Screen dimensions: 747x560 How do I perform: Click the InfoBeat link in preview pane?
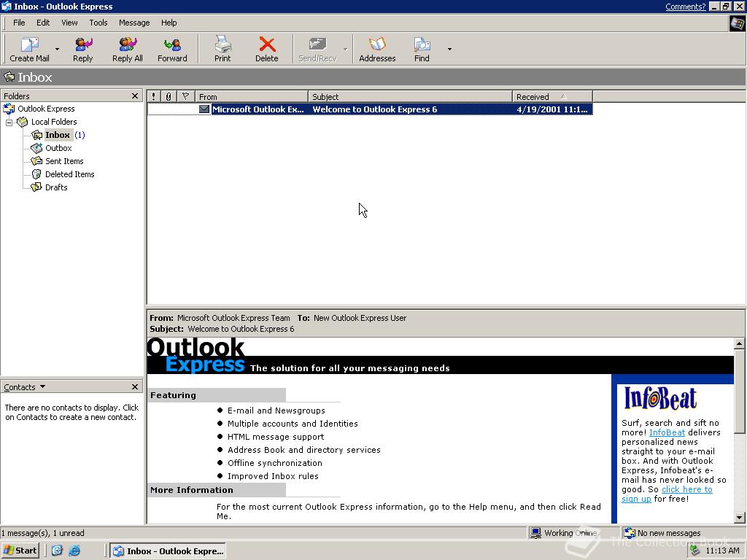tap(667, 432)
